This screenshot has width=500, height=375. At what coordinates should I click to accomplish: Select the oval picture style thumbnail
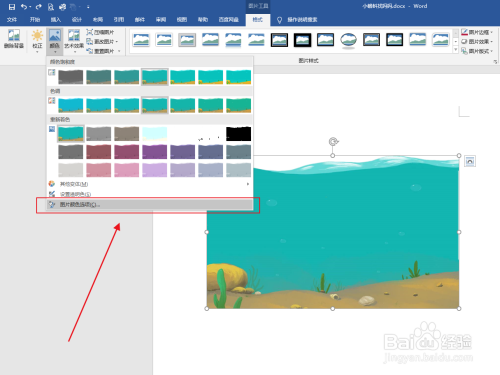click(348, 40)
